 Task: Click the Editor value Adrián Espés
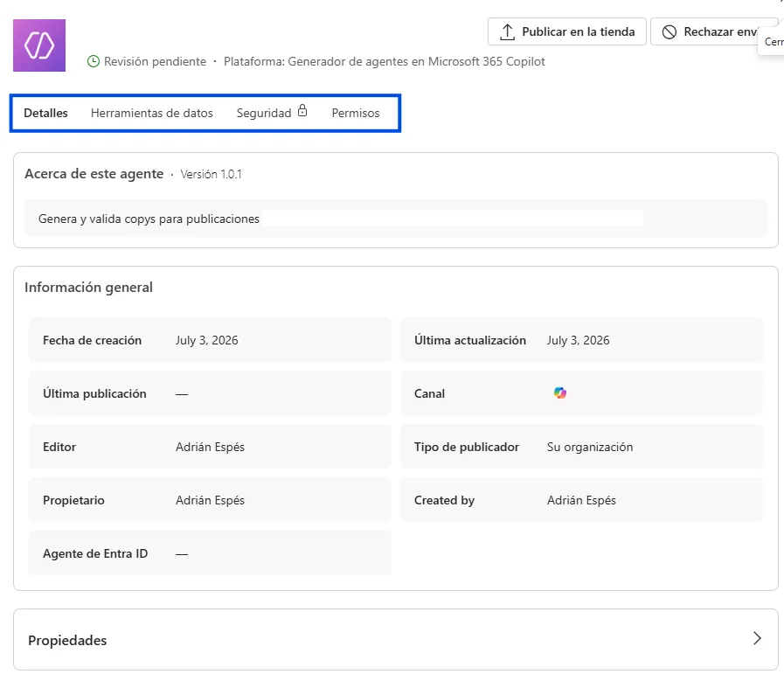(210, 447)
